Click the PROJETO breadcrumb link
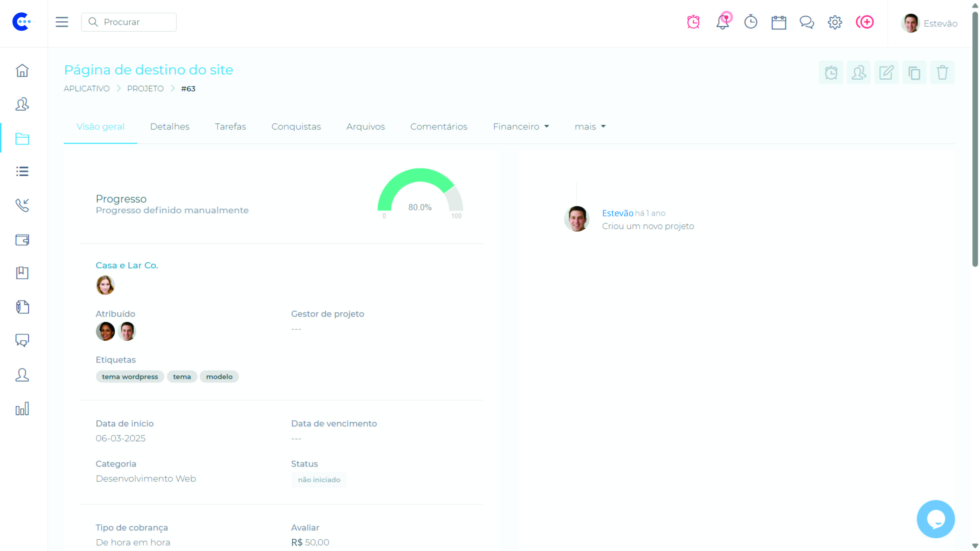 (145, 89)
